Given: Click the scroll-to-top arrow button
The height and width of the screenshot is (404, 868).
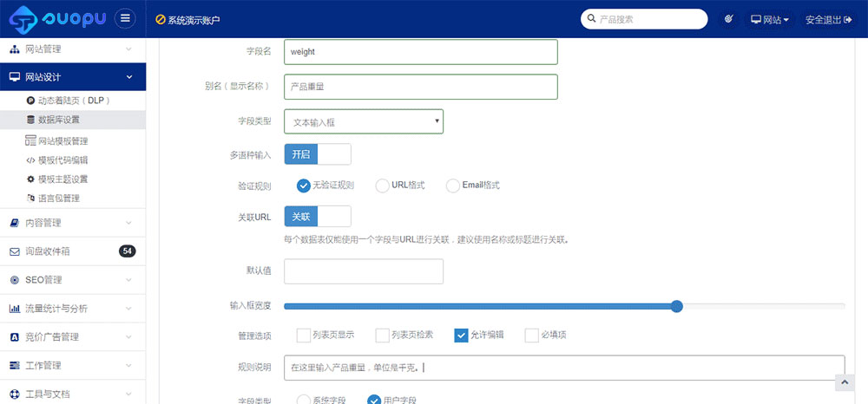Looking at the screenshot, I should pyautogui.click(x=845, y=382).
